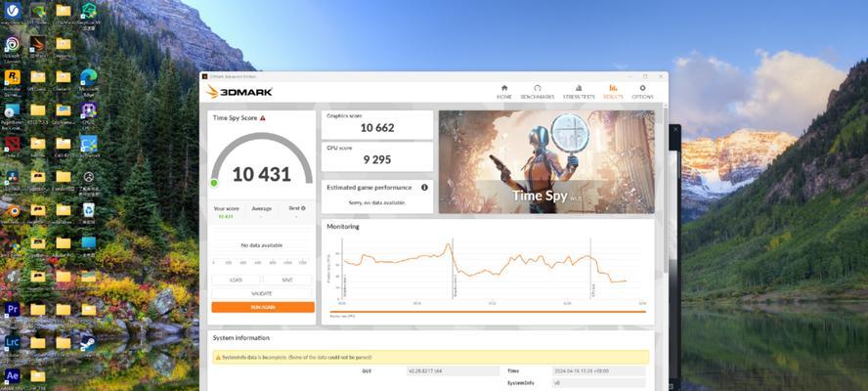Open the DaVinci Resolve desktop shortcut
This screenshot has height=391, width=868.
(x=12, y=180)
